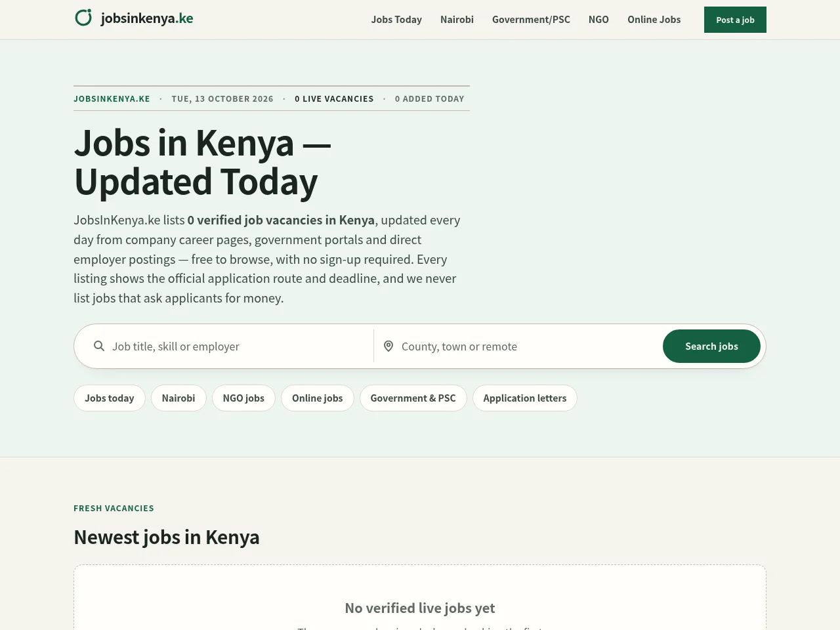Select the Nairobi filter chip
The image size is (840, 630).
tap(178, 398)
